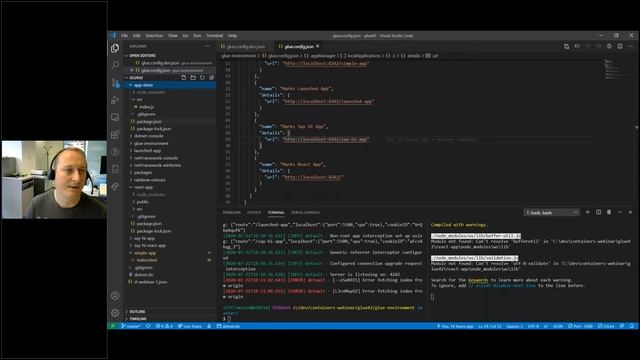This screenshot has height=360, width=640.
Task: Open the Live Share activity bar icon
Action: [115, 186]
